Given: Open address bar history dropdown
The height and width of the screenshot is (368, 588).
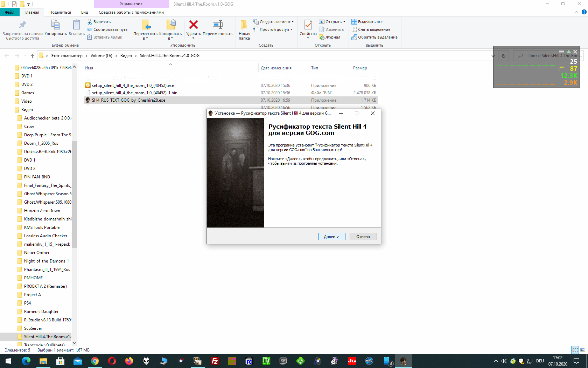Looking at the screenshot, I should 493,56.
